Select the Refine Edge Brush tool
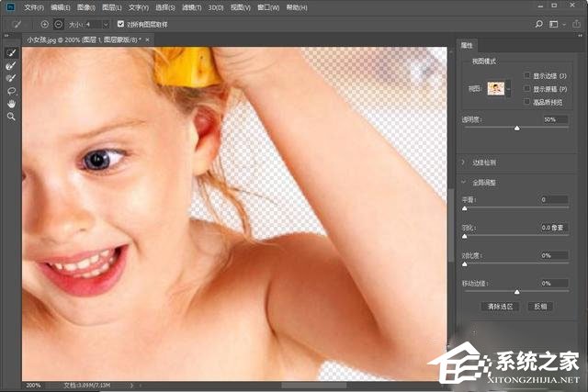 click(11, 66)
